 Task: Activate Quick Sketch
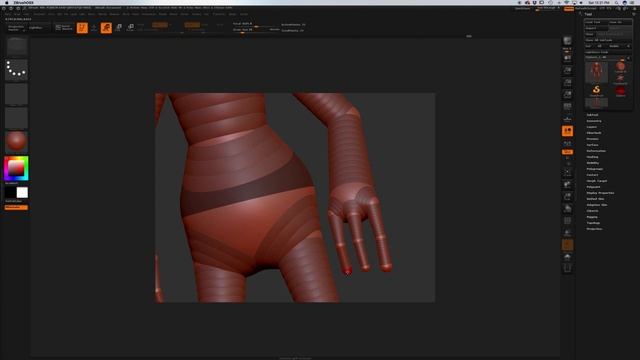tap(64, 28)
